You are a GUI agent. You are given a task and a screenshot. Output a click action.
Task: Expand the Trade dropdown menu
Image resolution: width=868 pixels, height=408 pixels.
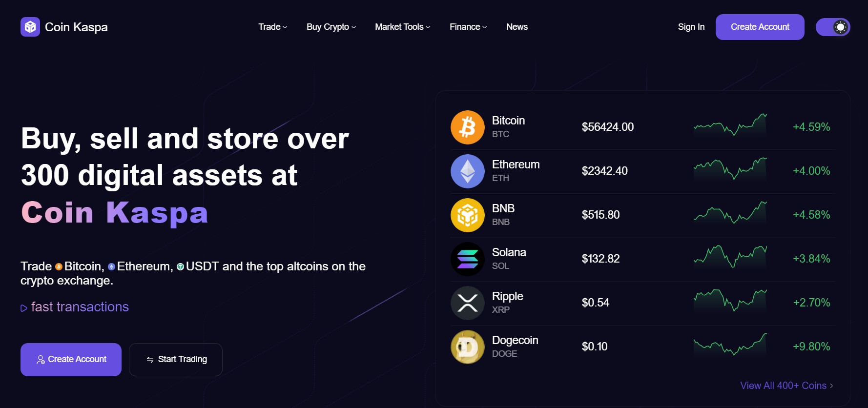(x=273, y=27)
